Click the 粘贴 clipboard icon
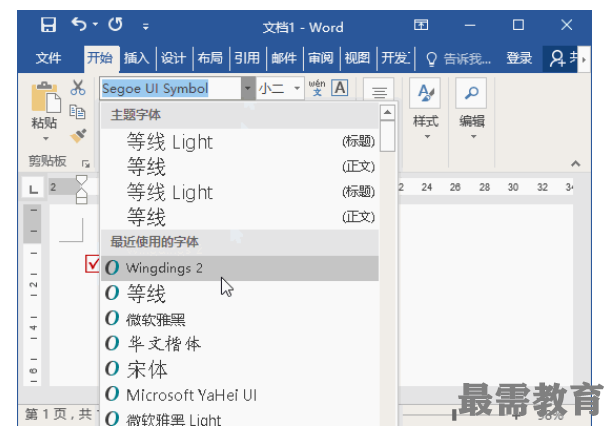 (45, 97)
